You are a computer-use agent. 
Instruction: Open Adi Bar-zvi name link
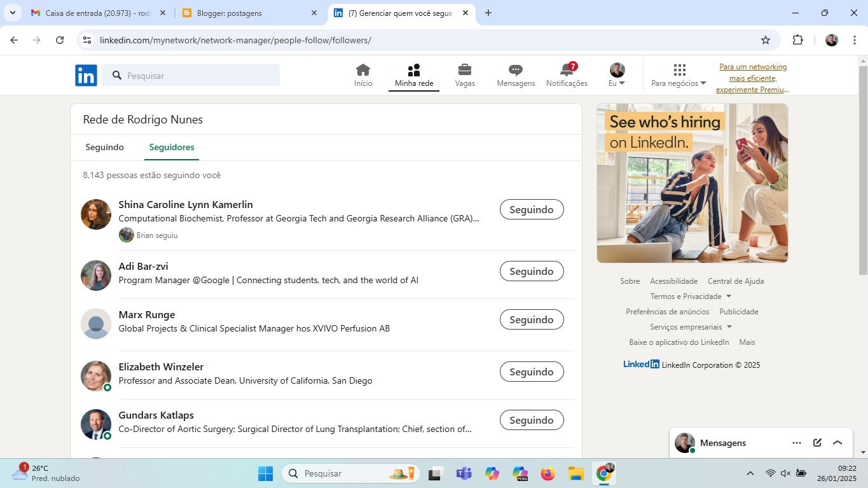click(143, 266)
